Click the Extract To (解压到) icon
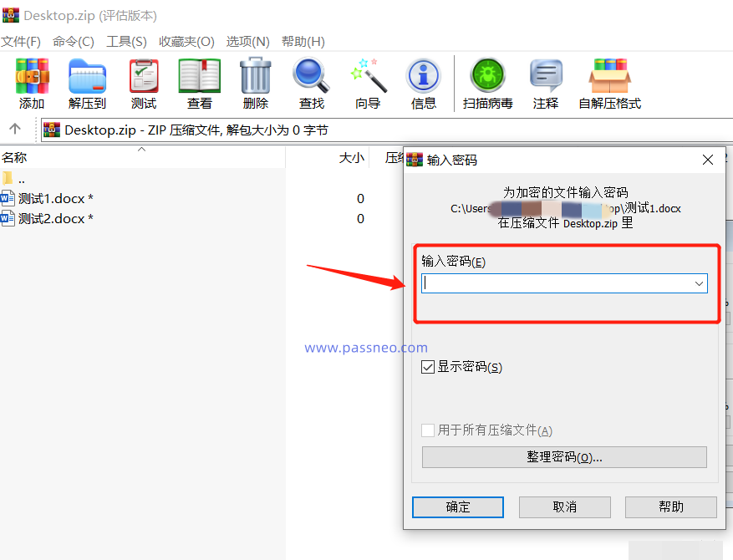This screenshot has width=733, height=560. click(88, 76)
